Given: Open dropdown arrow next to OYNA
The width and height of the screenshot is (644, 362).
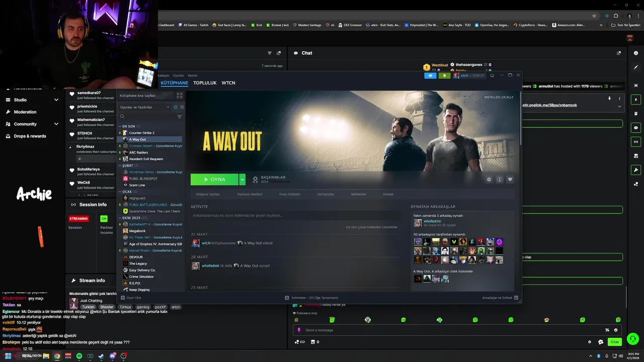Looking at the screenshot, I should click(x=242, y=179).
